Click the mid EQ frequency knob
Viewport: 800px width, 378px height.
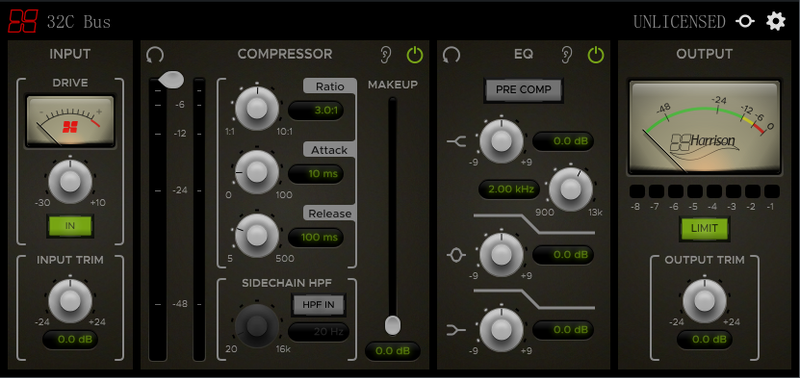pos(570,190)
